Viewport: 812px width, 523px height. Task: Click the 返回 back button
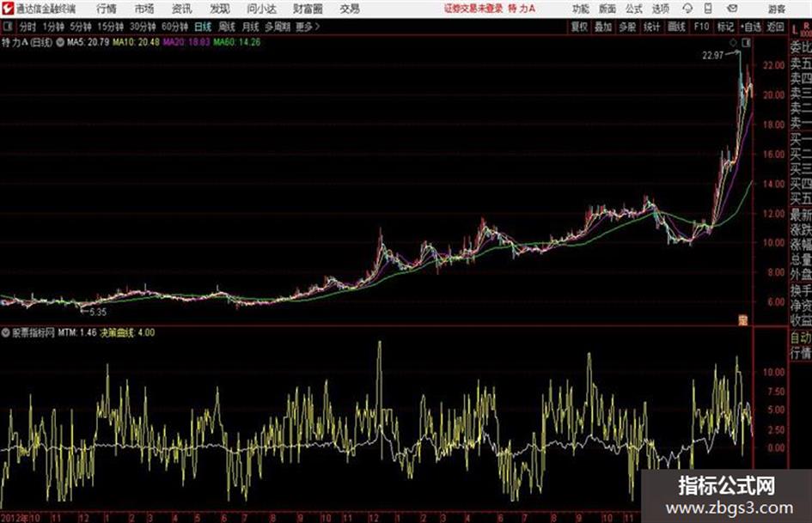pos(775,27)
